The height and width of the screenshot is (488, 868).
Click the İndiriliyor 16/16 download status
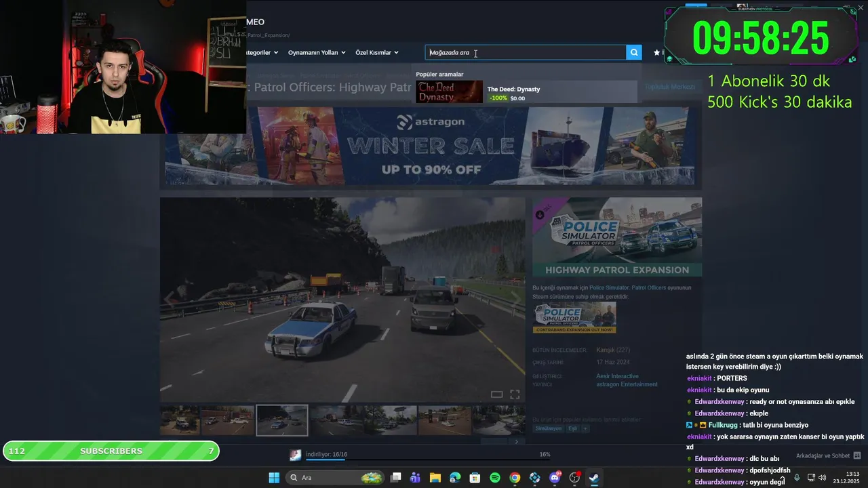pos(326,454)
